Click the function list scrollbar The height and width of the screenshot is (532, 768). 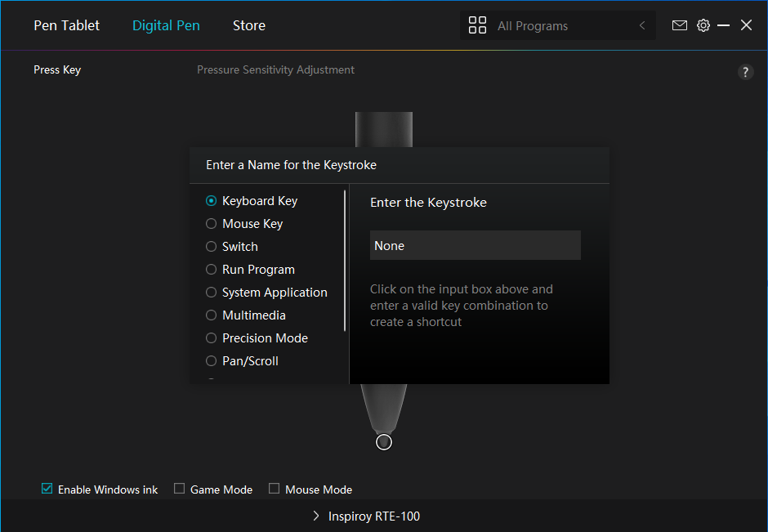[345, 260]
